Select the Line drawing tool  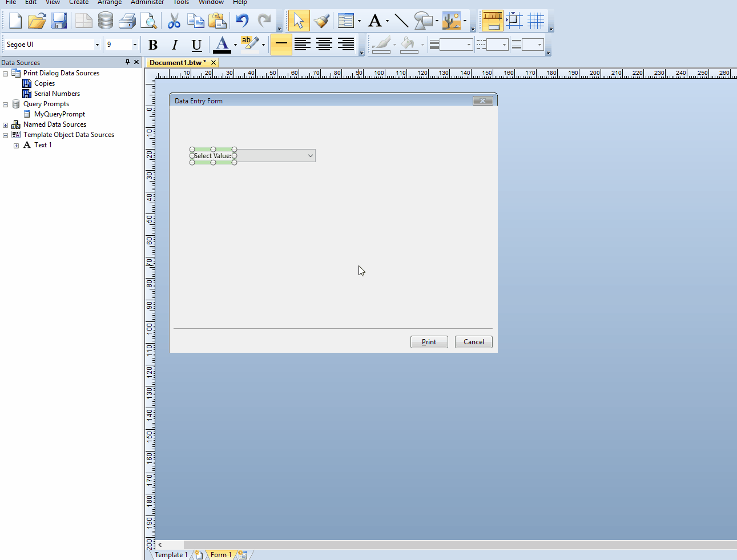[401, 21]
